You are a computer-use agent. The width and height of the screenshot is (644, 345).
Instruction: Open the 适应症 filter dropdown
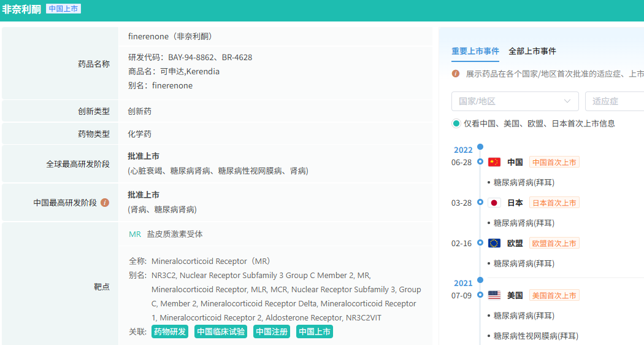tap(615, 101)
